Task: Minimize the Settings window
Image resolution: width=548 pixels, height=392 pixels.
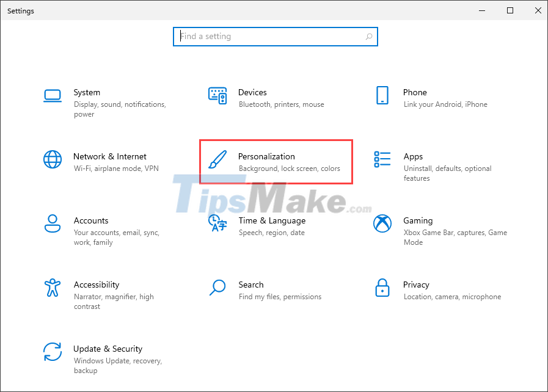Action: point(482,10)
